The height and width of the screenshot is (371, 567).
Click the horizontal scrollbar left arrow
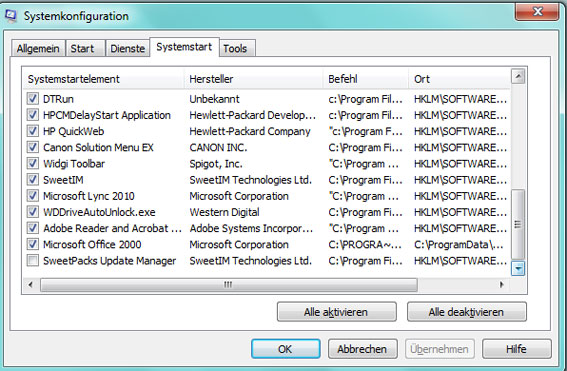point(31,285)
